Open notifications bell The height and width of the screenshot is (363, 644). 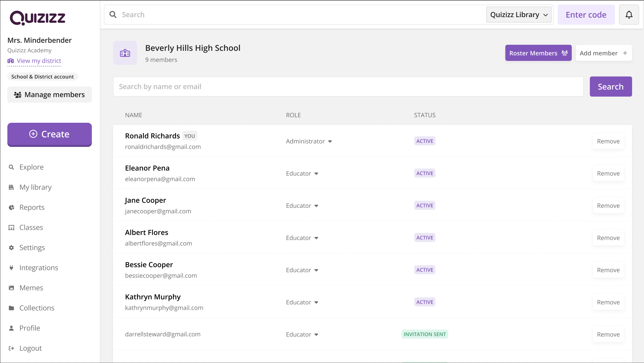click(629, 15)
